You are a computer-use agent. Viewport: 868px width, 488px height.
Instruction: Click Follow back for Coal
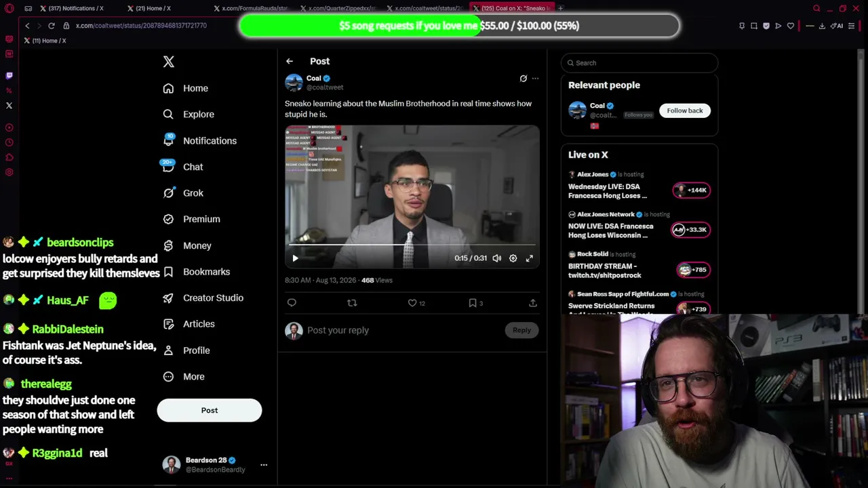click(685, 110)
